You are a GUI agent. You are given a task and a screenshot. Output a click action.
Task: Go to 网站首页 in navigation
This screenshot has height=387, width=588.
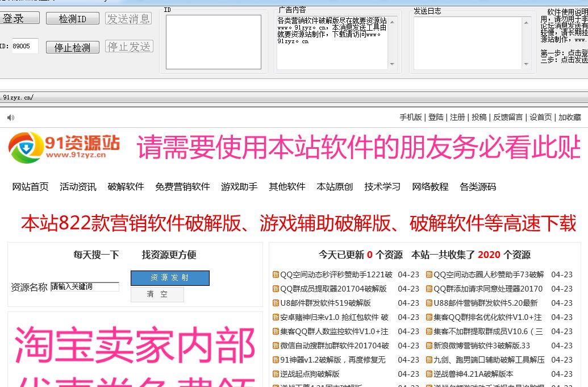point(30,186)
